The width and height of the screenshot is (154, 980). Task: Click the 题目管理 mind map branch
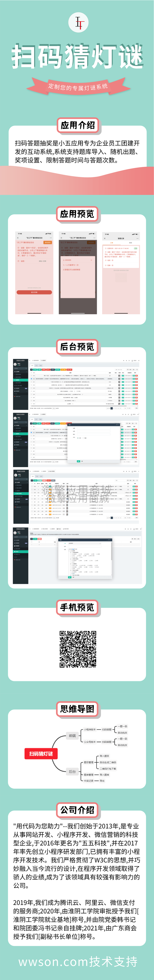pyautogui.click(x=88, y=762)
